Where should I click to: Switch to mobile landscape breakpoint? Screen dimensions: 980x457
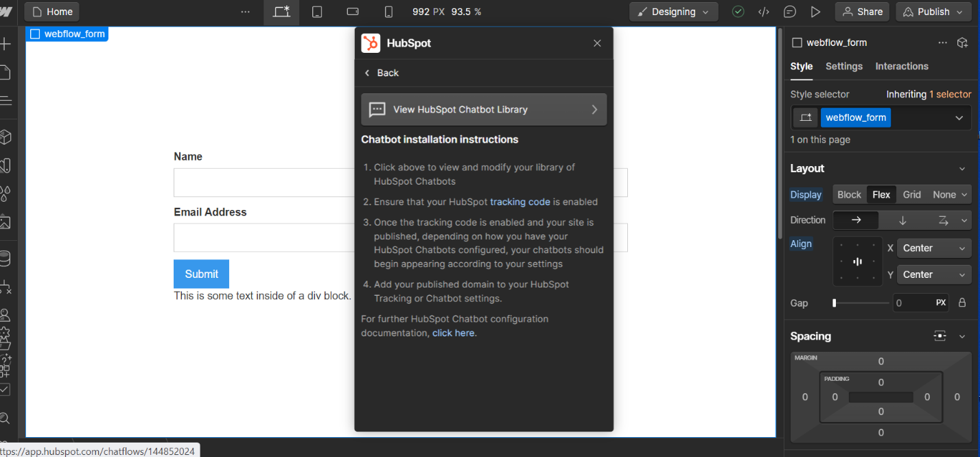click(x=353, y=12)
